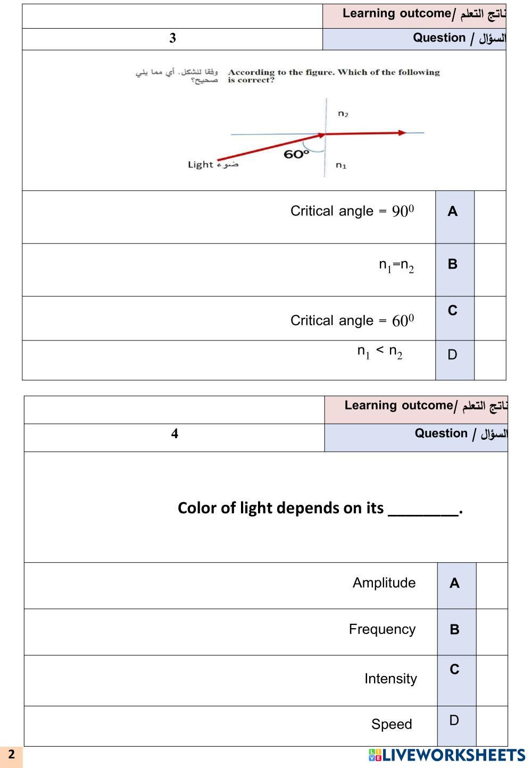The height and width of the screenshot is (768, 532).
Task: Click the Amplitude answer text
Action: pos(384,583)
